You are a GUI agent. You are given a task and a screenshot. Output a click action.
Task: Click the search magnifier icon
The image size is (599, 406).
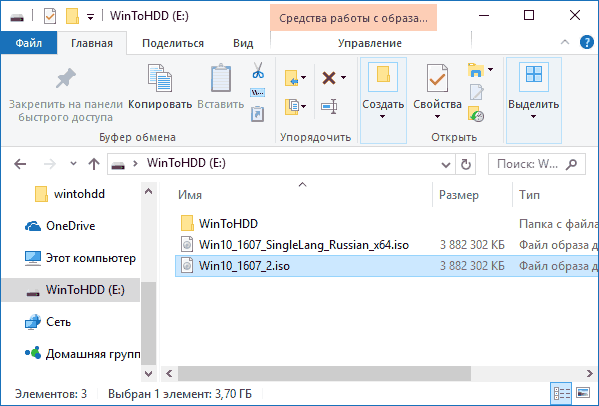[x=571, y=164]
